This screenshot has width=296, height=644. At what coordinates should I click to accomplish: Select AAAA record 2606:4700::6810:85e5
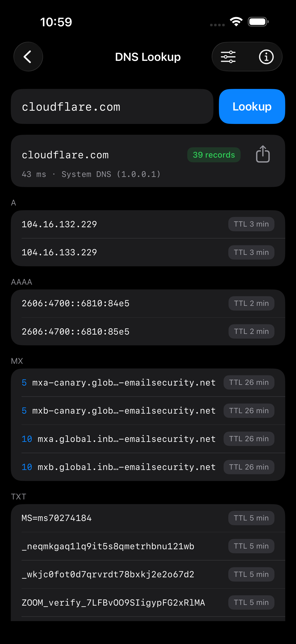tap(148, 331)
